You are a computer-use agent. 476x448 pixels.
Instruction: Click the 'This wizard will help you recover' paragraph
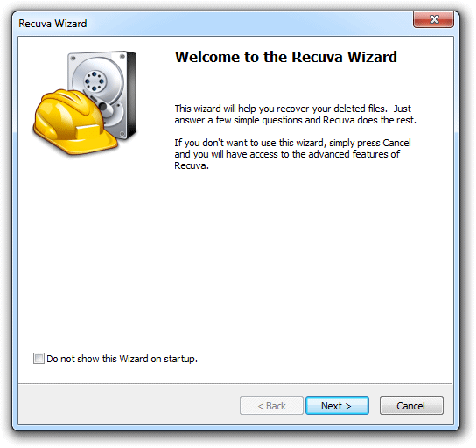295,114
